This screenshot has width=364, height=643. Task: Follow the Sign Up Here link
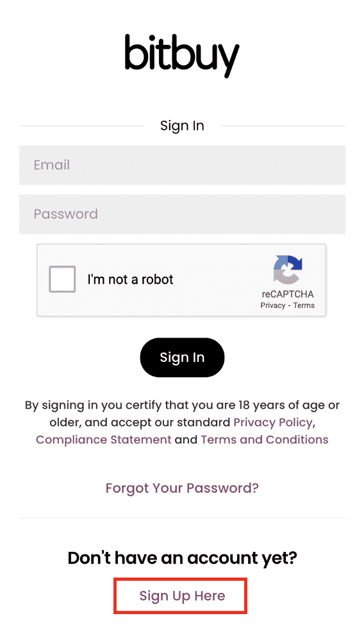tap(182, 596)
